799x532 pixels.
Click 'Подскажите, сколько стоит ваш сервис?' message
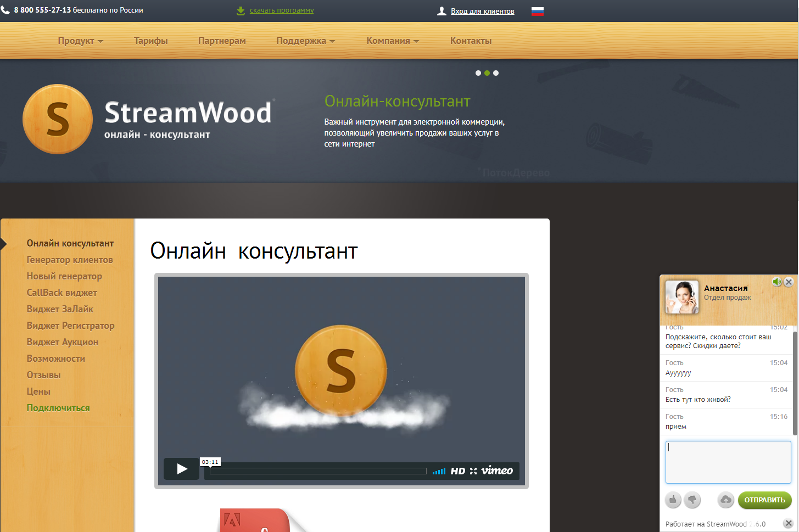click(718, 341)
